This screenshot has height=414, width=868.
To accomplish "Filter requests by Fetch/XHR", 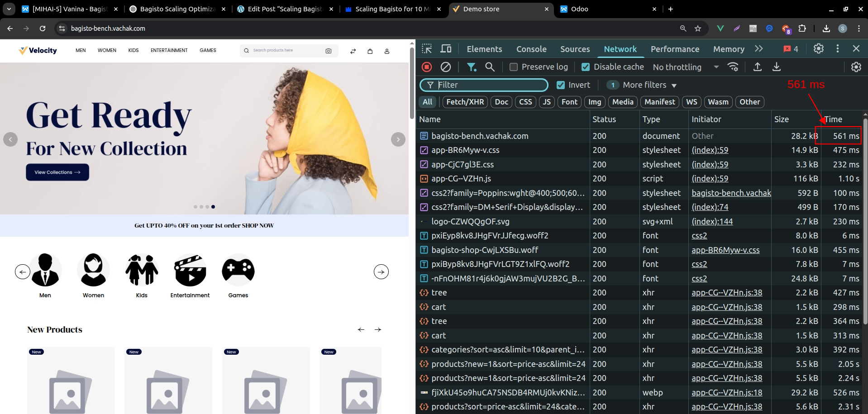I will coord(465,102).
